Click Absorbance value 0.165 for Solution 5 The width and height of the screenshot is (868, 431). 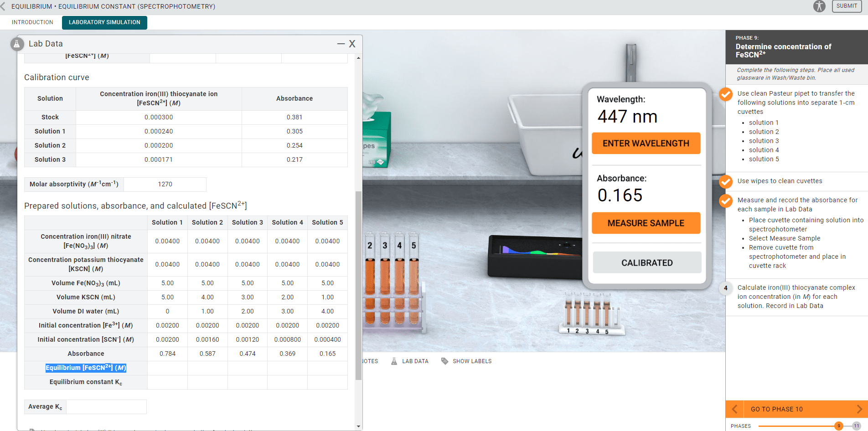(327, 354)
